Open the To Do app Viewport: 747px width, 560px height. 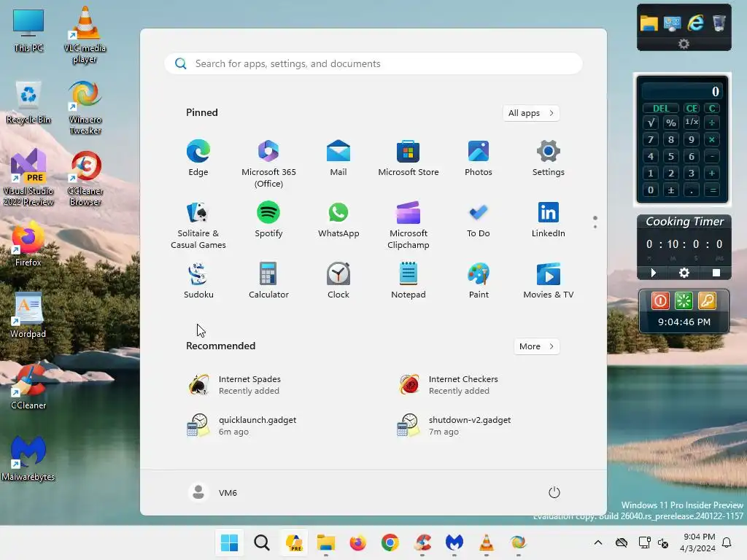[479, 219]
